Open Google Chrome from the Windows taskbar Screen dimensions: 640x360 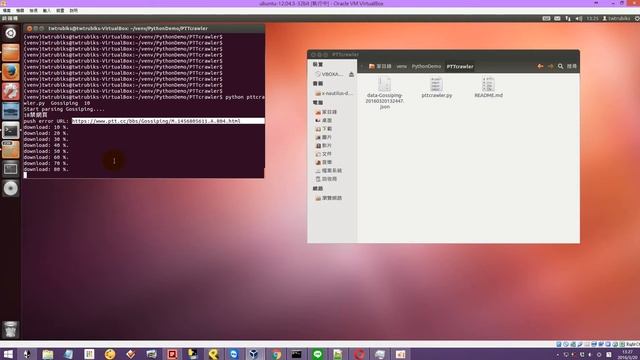pyautogui.click(x=276, y=354)
